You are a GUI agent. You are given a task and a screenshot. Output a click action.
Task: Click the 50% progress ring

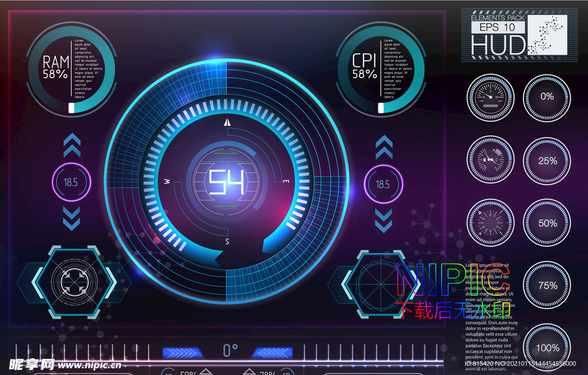point(547,223)
